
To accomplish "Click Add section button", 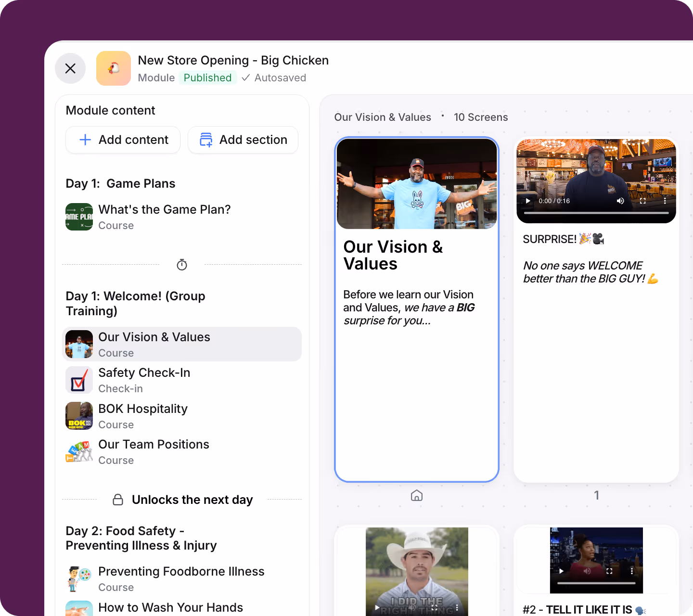I will point(243,140).
